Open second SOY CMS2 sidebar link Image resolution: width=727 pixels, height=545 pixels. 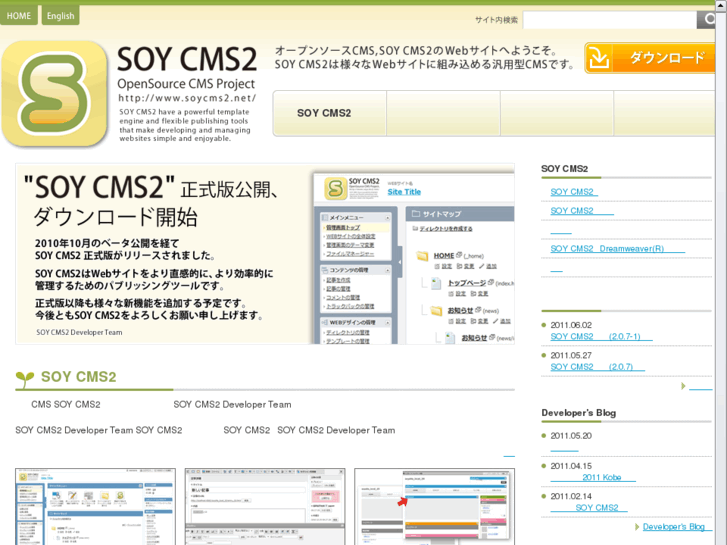[582, 211]
